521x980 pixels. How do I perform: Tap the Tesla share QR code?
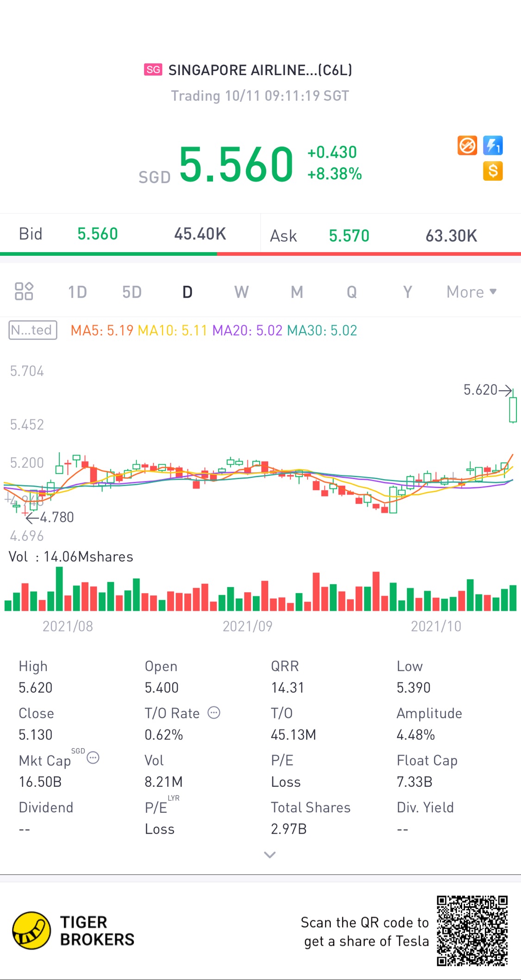tap(472, 930)
